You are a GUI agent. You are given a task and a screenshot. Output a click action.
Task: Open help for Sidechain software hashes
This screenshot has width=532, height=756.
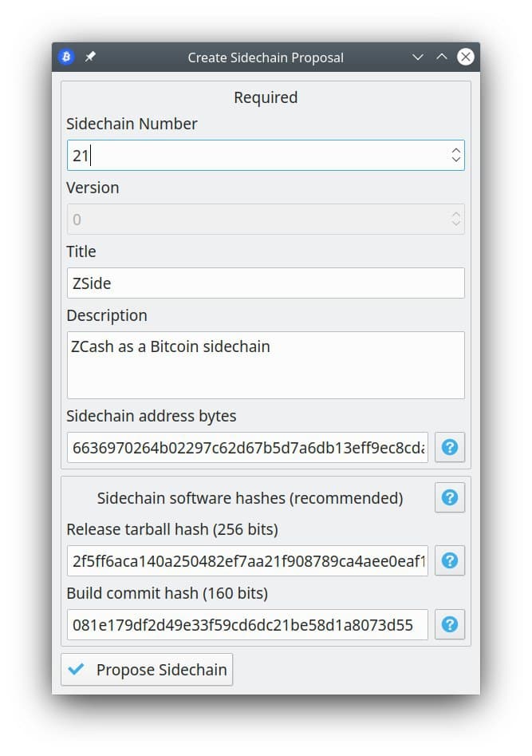450,497
